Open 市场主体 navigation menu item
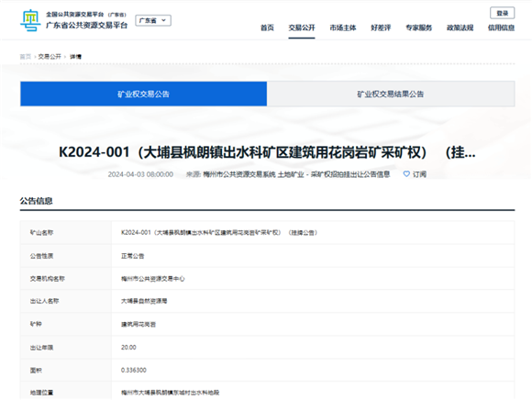 coord(343,28)
